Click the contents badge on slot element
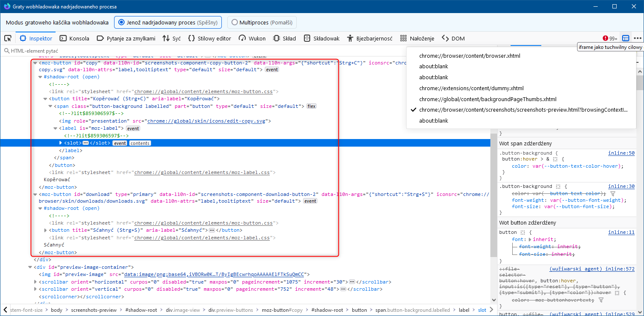The image size is (644, 316). pos(140,143)
